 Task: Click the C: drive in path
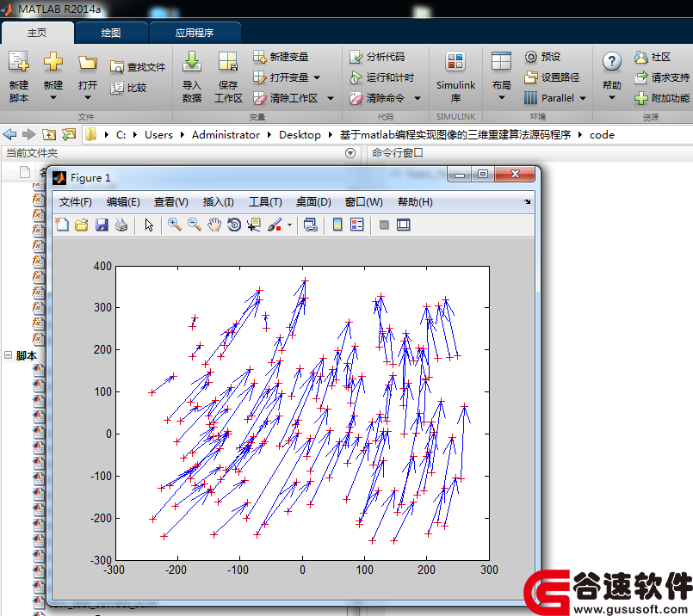[121, 135]
